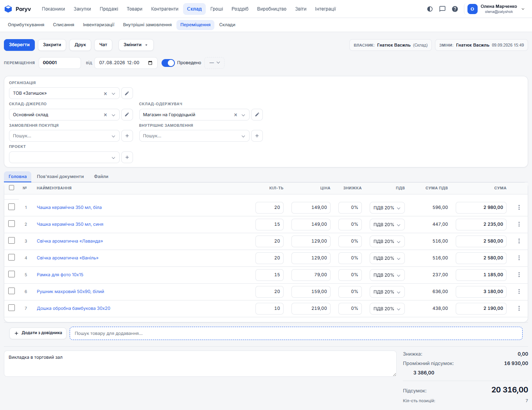532x410 pixels.
Task: Open the Проєкт dropdown
Action: click(x=64, y=157)
